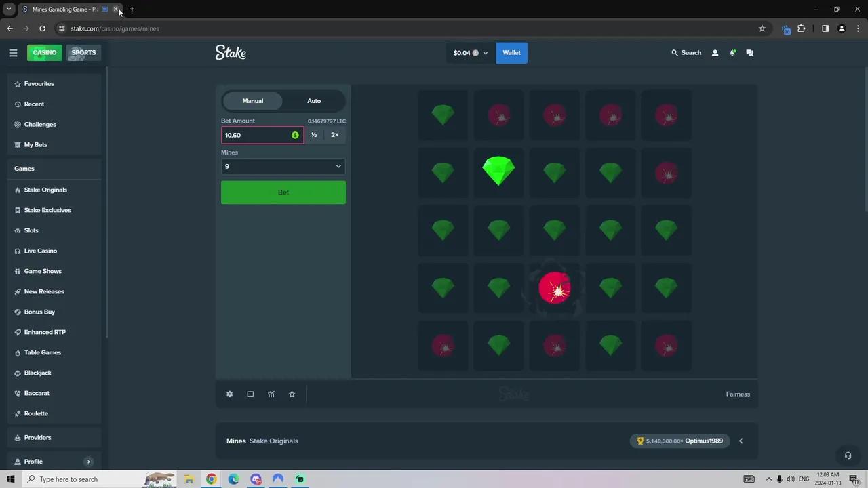Click the bright exploded mine tile

pos(555,288)
